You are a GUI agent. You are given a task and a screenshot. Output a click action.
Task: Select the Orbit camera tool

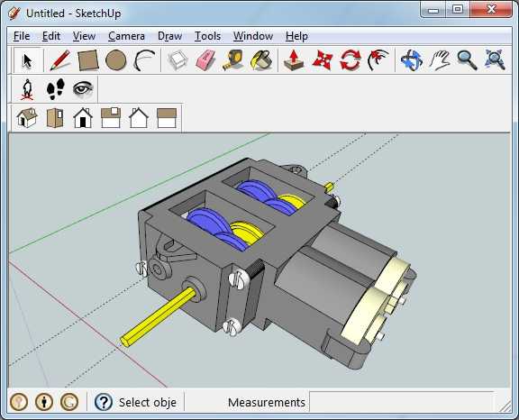412,60
